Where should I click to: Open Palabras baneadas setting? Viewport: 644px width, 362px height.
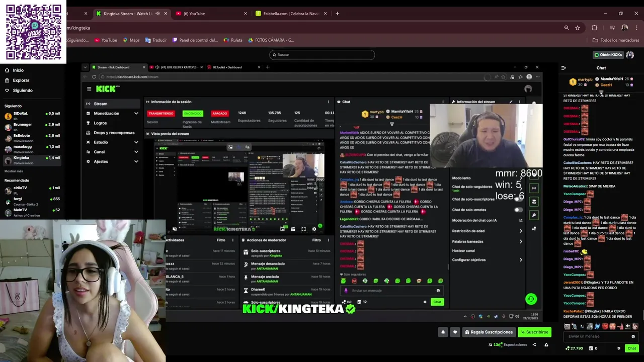click(x=487, y=241)
